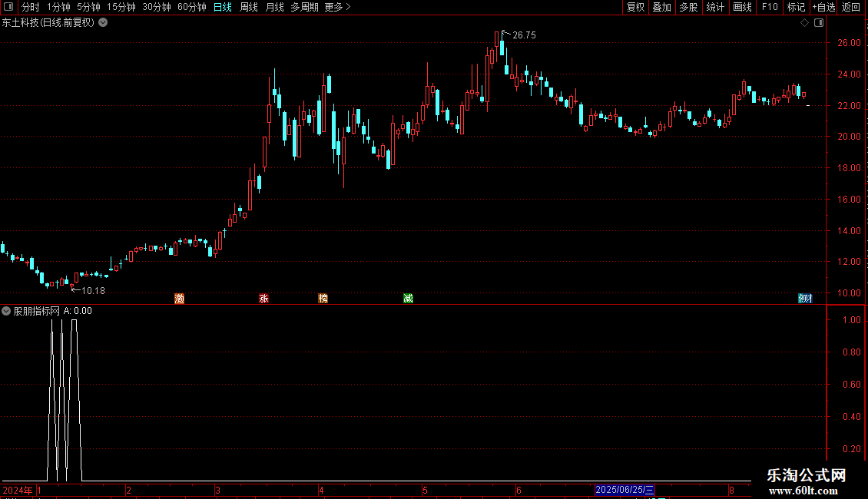Click the green 减 marker icon

pos(408,299)
